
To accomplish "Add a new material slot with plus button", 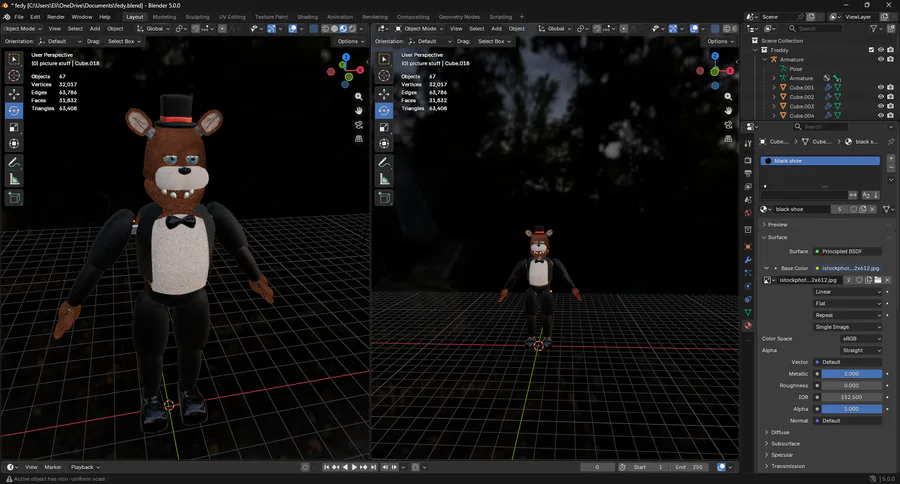I will [891, 158].
